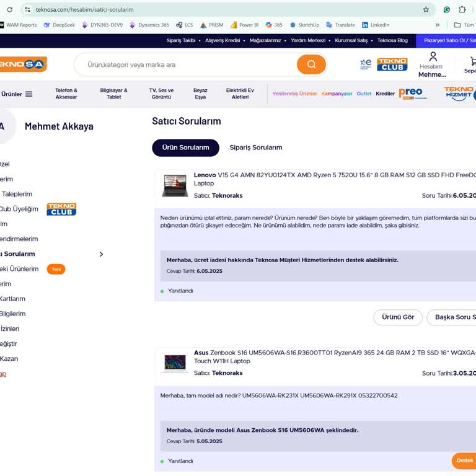Image resolution: width=476 pixels, height=476 pixels.
Task: Open the browser extensions puzzle icon
Action: pos(462,9)
